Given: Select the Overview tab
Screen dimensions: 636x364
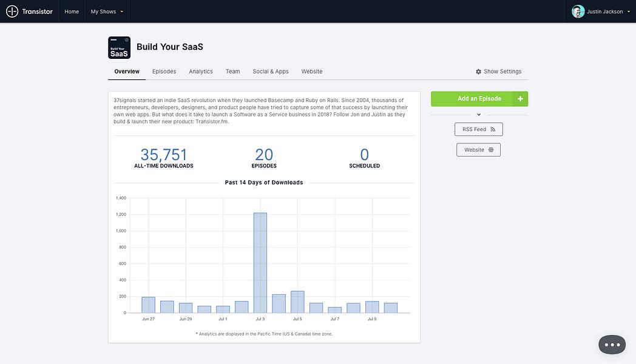Looking at the screenshot, I should click(x=127, y=72).
